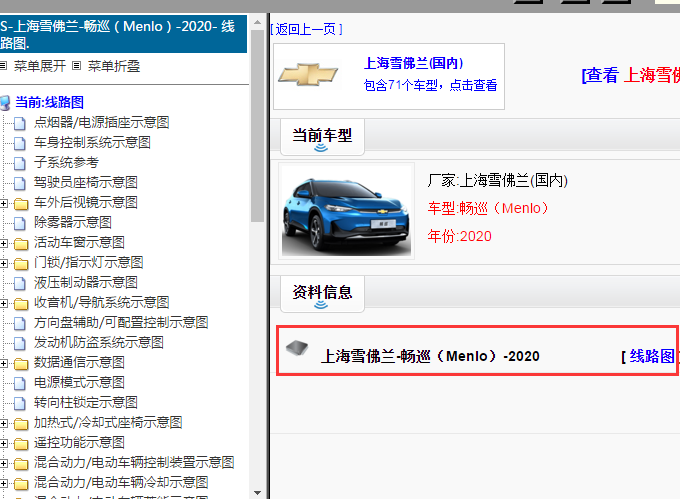This screenshot has width=680, height=499.
Task: Click the folder icon for 门锁/指示灯示意图
Action: (x=21, y=263)
